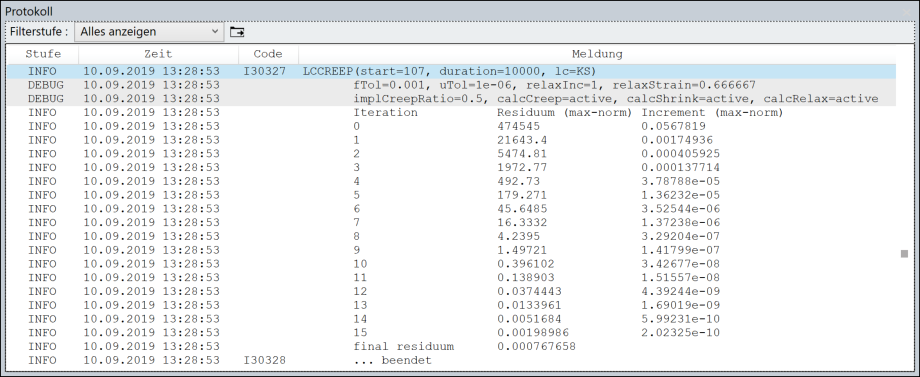Click the vertical scrollbar thumb on right
The height and width of the screenshot is (377, 920).
(904, 254)
